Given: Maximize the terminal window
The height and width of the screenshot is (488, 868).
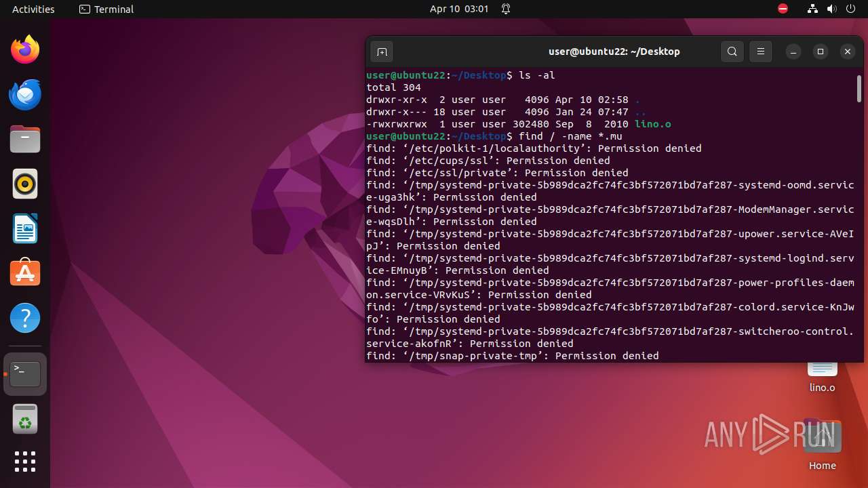Looking at the screenshot, I should (x=821, y=52).
